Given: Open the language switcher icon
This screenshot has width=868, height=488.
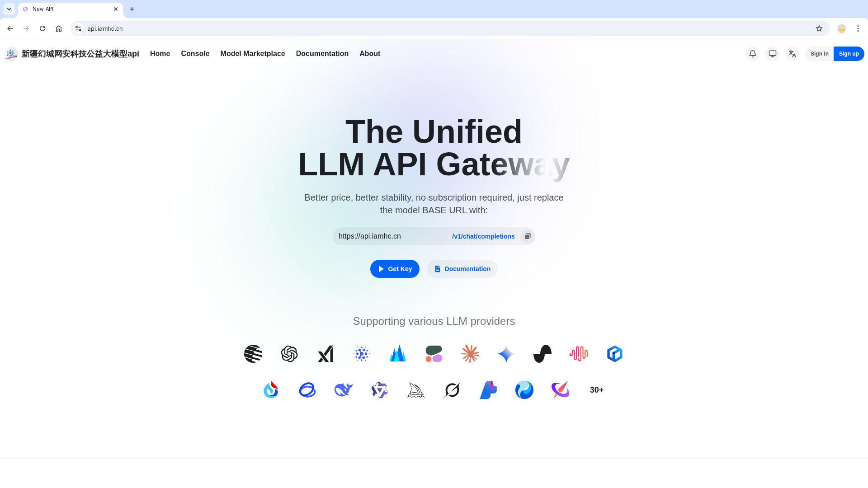Looking at the screenshot, I should 793,54.
